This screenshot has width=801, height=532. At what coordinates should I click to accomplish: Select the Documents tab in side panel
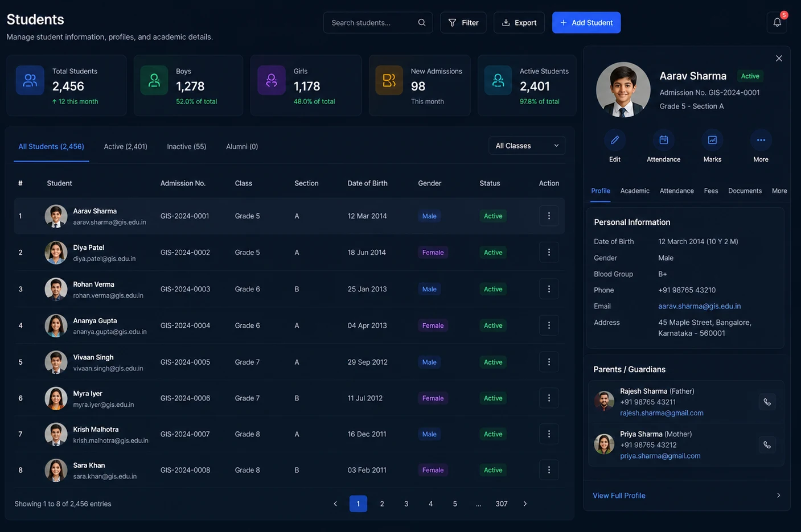click(x=745, y=191)
